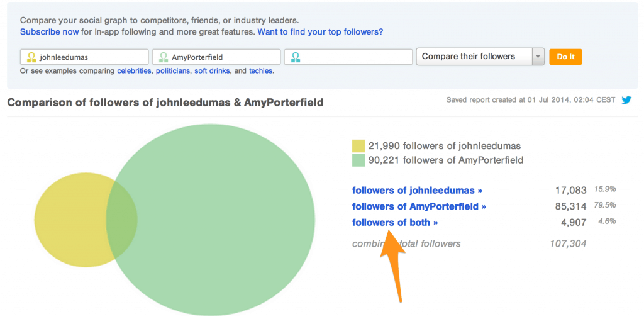
Task: Click the green user icon beside AmyPorterfield
Action: coord(164,57)
